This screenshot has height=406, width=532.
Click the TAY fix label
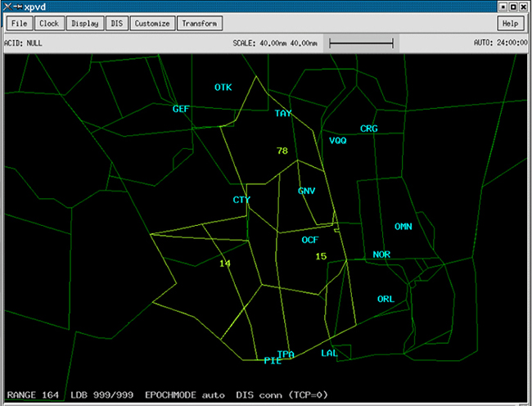click(283, 114)
